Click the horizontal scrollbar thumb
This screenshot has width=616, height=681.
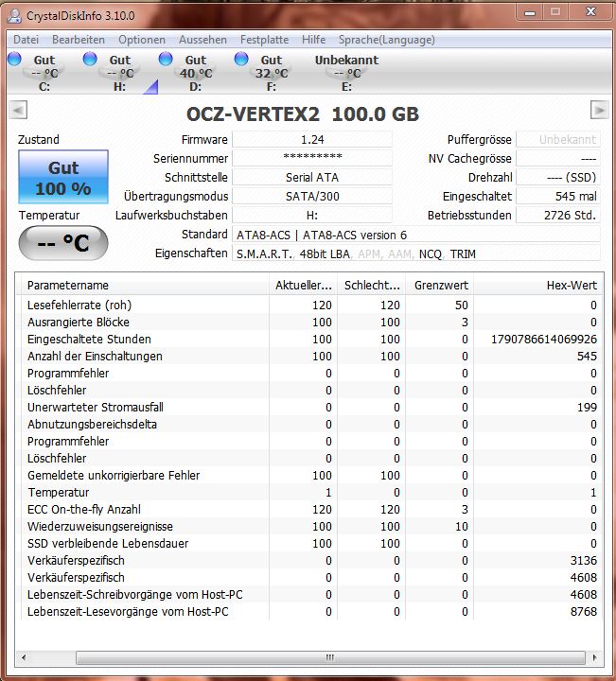[x=330, y=657]
